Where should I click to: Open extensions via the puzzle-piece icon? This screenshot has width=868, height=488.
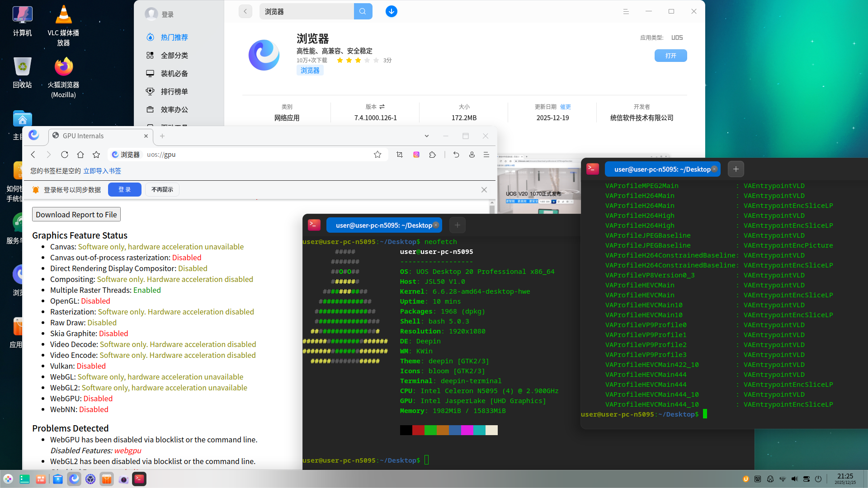pyautogui.click(x=432, y=154)
